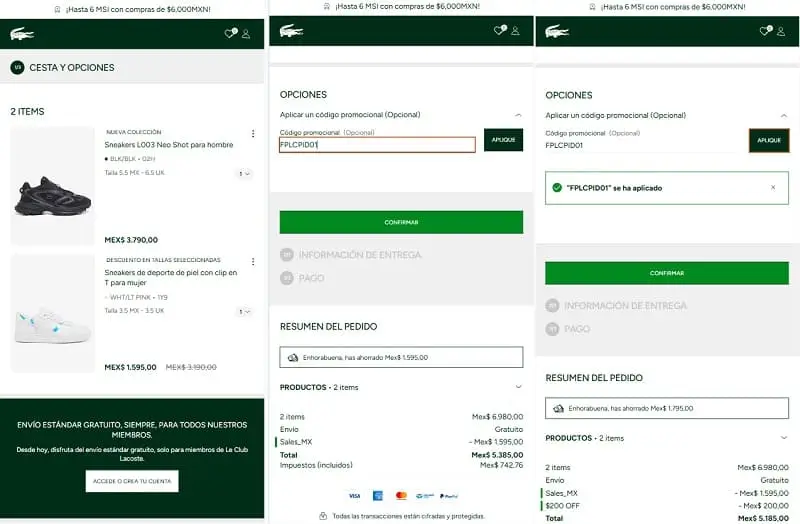
Task: Expand Productos 2 items chevron in right screen
Action: pos(784,437)
